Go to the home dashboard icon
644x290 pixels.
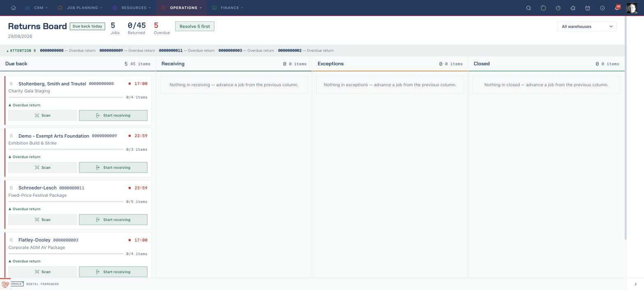click(x=13, y=8)
